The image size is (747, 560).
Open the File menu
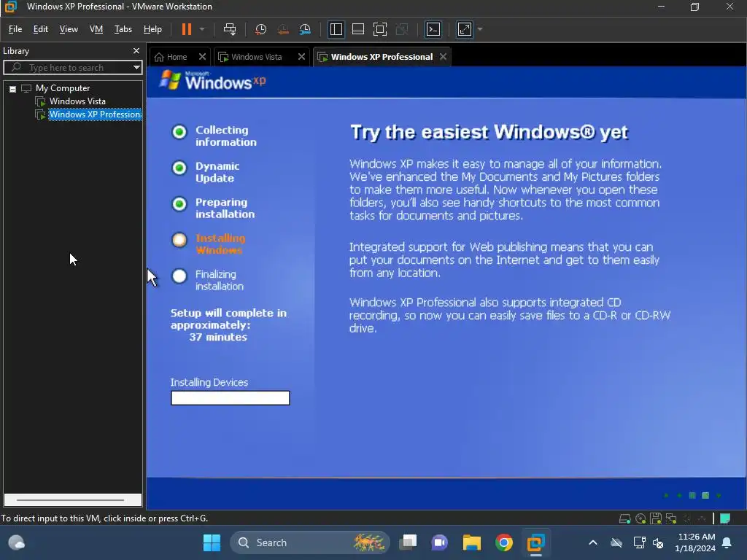[x=15, y=29]
